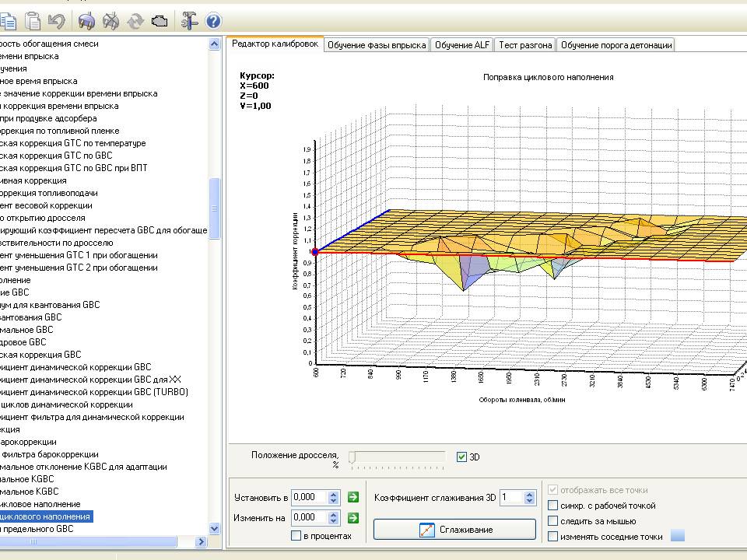This screenshot has width=747, height=560.
Task: Disconnect using the crossed-out plug icon
Action: 111,22
